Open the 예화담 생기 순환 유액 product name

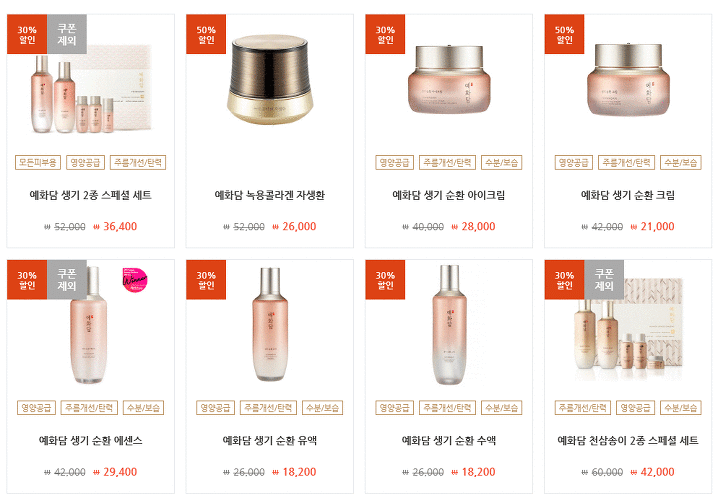(270, 440)
